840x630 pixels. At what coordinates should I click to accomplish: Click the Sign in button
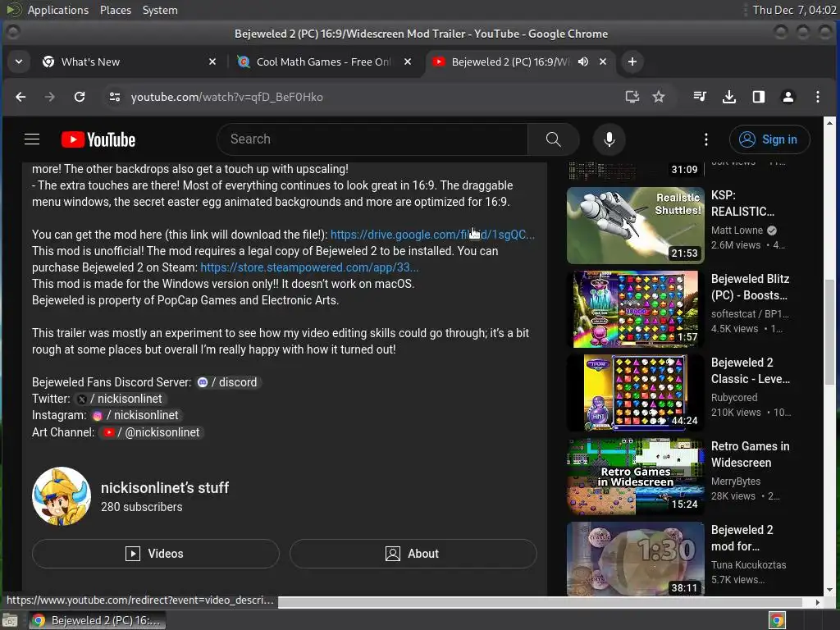[x=769, y=139]
